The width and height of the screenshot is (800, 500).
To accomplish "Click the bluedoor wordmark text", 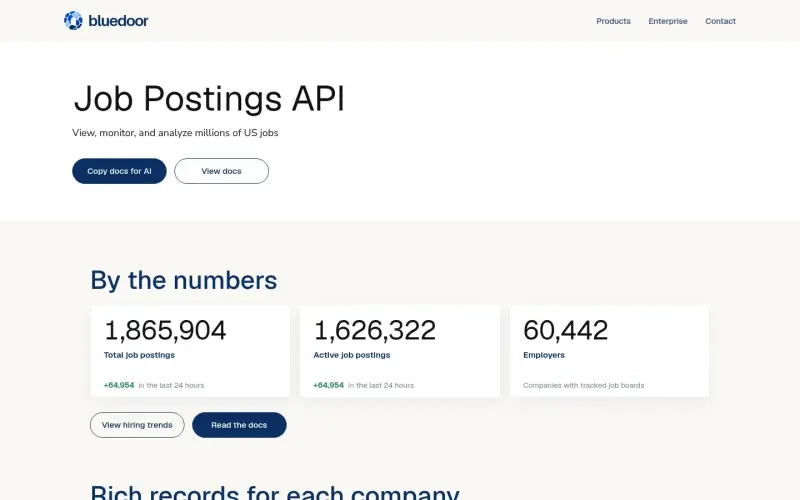I will pos(118,21).
